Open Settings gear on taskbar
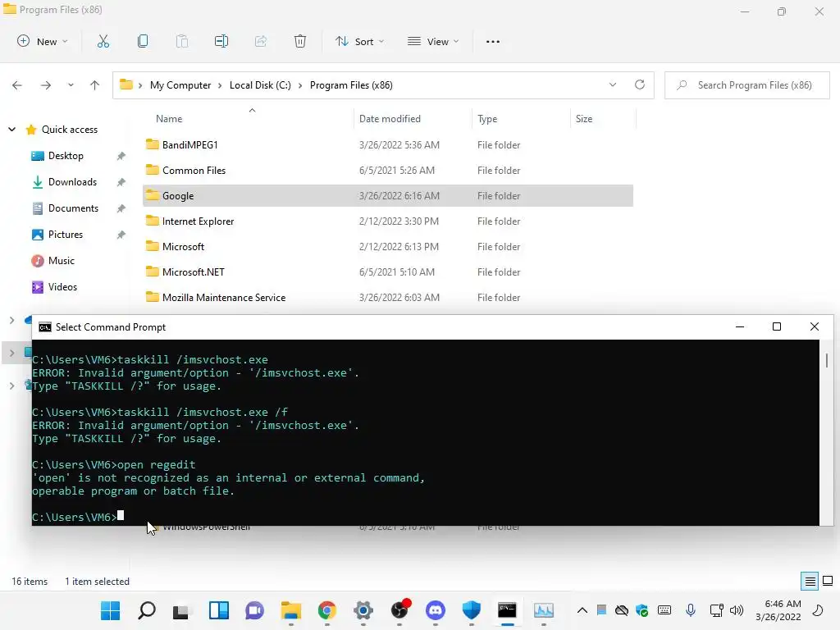Screen dimensions: 840x630 (363, 610)
